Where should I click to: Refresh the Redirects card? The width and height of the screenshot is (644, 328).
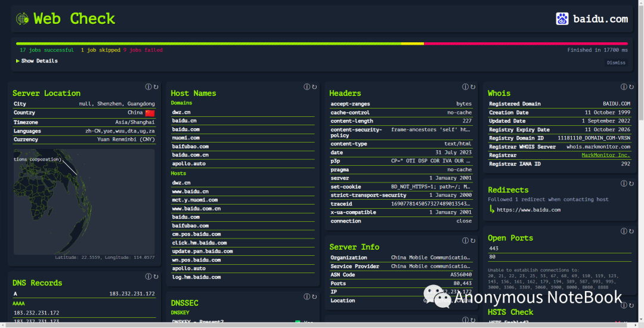tap(631, 184)
